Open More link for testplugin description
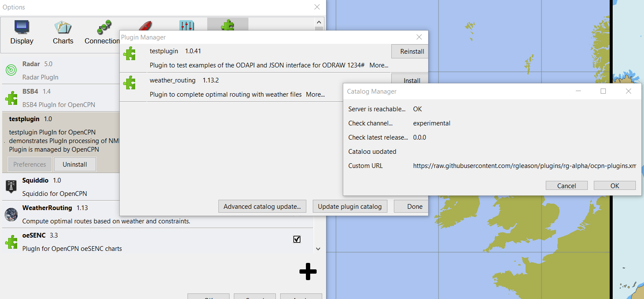Image resolution: width=644 pixels, height=299 pixels. [379, 65]
